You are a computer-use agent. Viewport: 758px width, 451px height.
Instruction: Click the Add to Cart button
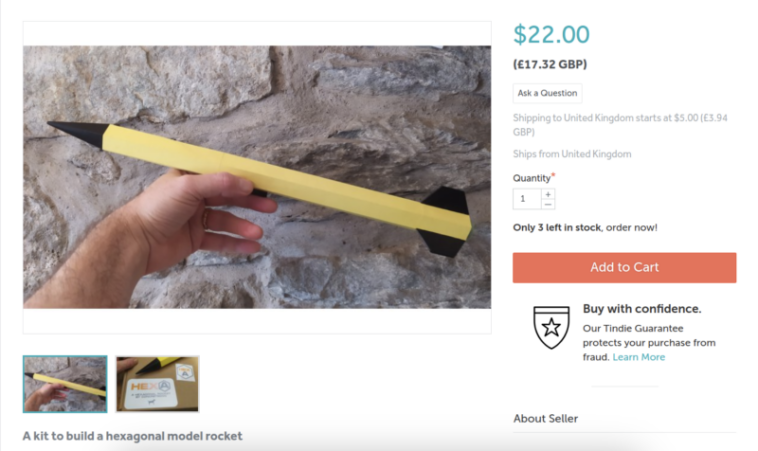[x=624, y=267]
